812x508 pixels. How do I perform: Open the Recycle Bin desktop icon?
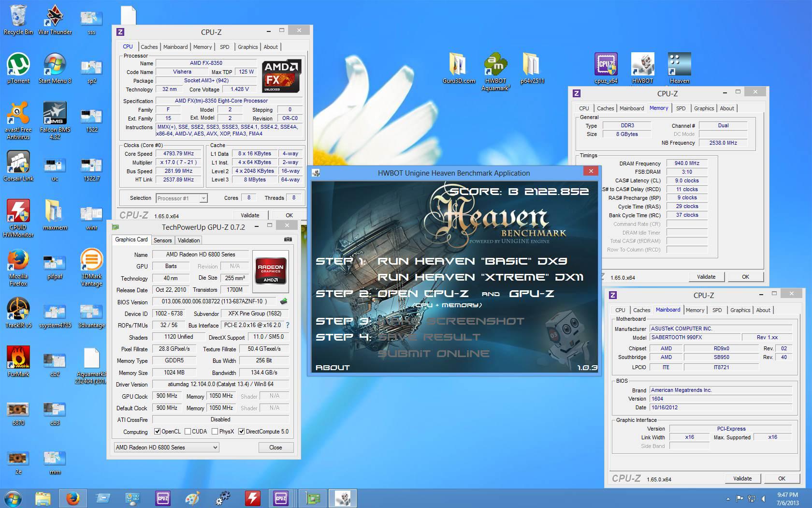coord(18,19)
